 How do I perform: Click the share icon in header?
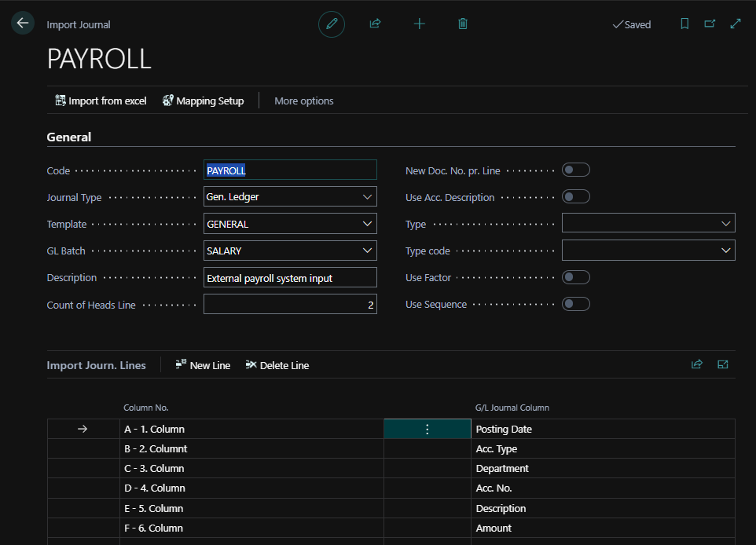click(x=375, y=24)
